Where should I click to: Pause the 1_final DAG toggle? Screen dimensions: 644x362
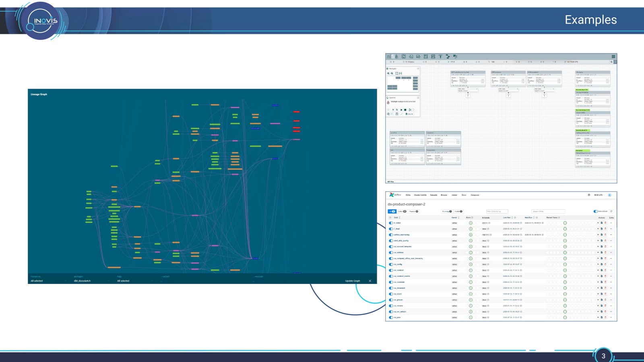tap(391, 229)
